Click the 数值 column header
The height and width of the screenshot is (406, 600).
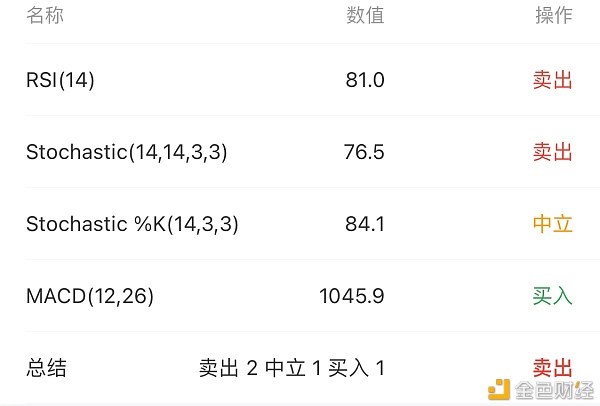365,16
